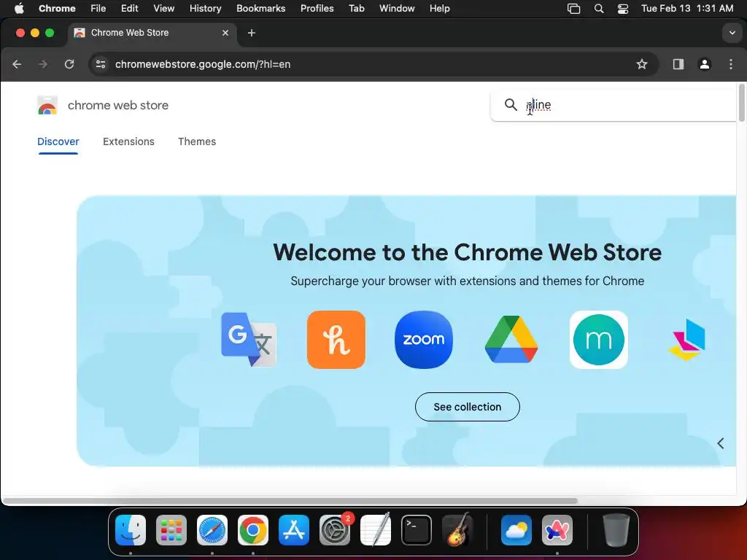Open the Apple menu
This screenshot has width=747, height=560.
pyautogui.click(x=19, y=8)
